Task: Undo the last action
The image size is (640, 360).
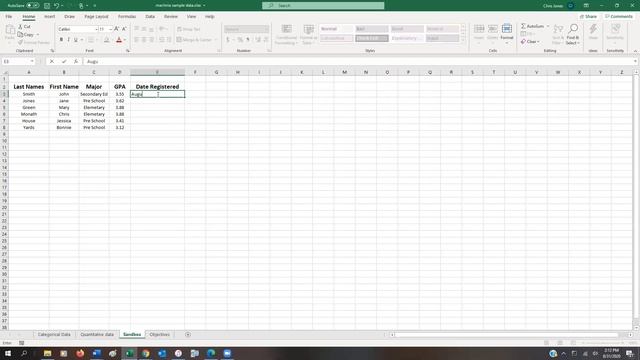Action: coord(56,6)
